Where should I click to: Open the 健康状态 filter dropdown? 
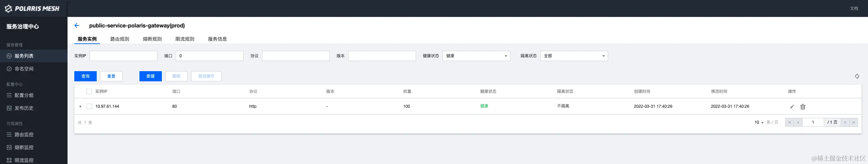tap(476, 56)
